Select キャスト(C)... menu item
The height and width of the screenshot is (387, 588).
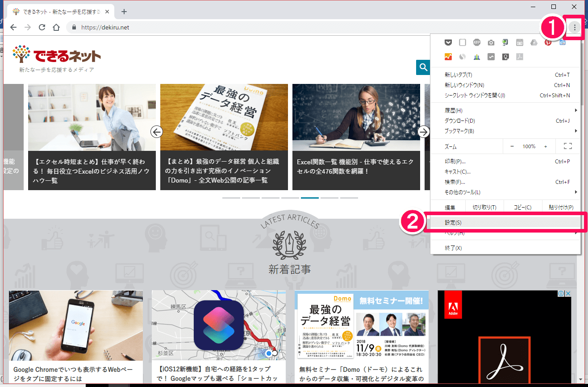click(x=505, y=171)
